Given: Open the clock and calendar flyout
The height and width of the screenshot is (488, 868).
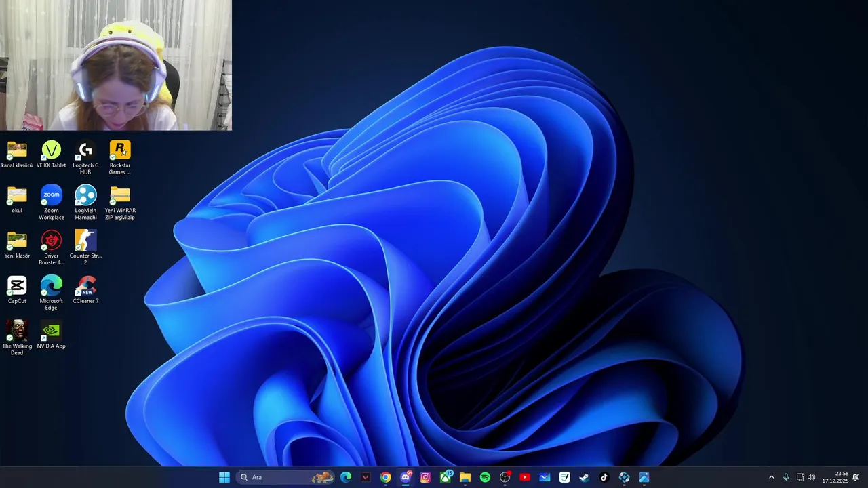Looking at the screenshot, I should point(835,477).
